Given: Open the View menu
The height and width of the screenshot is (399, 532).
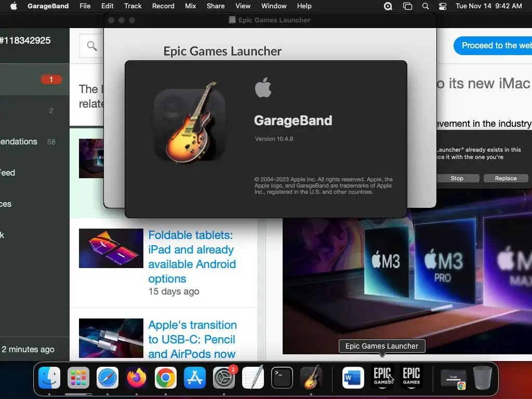Looking at the screenshot, I should coord(243,6).
